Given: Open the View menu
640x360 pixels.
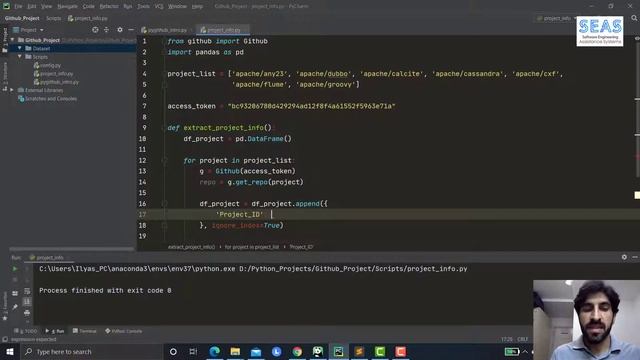Looking at the screenshot, I should [x=47, y=7].
